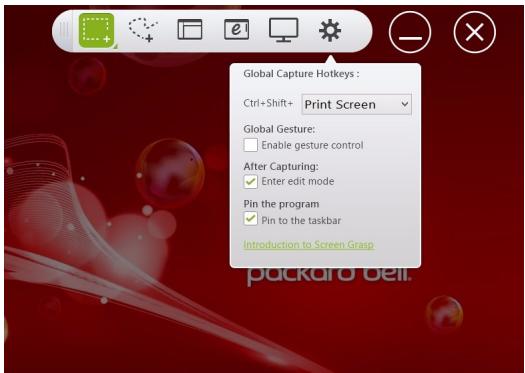Open the Print Screen hotkey dropdown
525x373 pixels.
[x=357, y=104]
